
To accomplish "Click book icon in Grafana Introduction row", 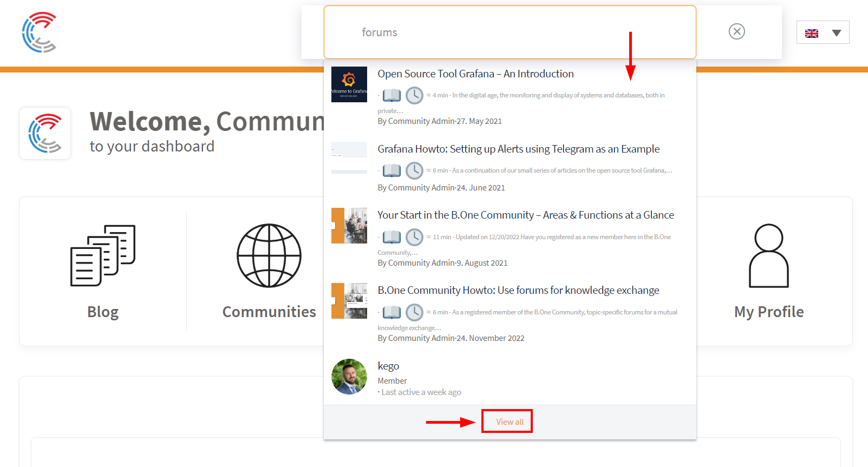I will pos(391,95).
